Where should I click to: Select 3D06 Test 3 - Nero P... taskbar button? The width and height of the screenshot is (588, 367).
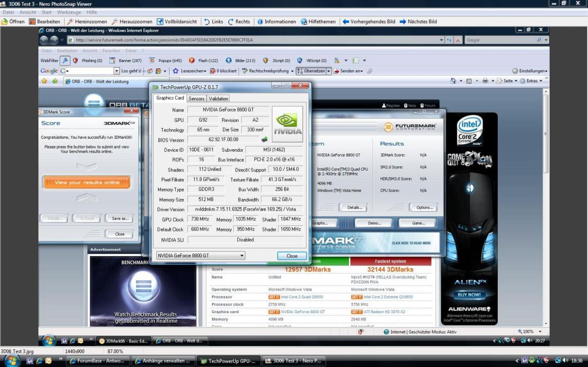click(294, 361)
